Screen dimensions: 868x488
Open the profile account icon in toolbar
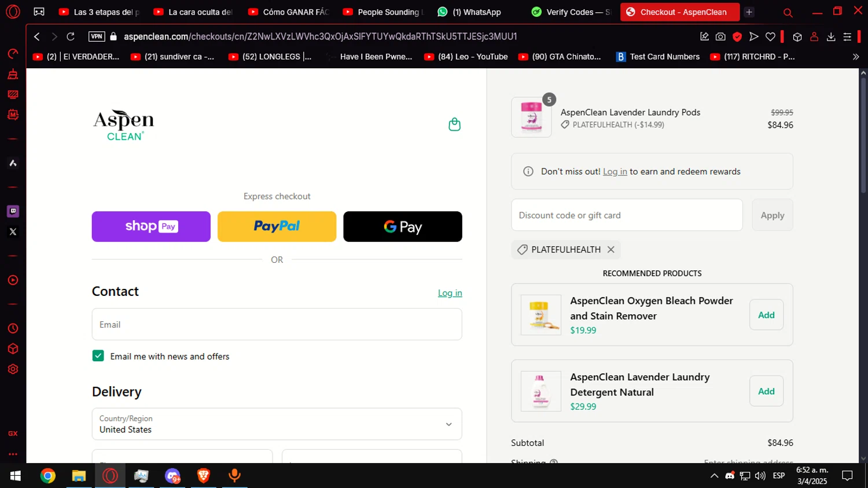814,36
